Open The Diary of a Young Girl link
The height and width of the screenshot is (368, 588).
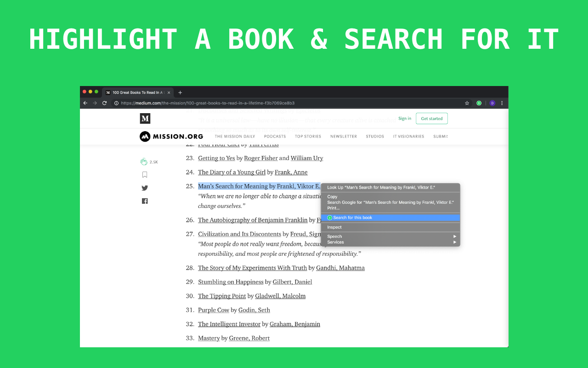point(232,172)
